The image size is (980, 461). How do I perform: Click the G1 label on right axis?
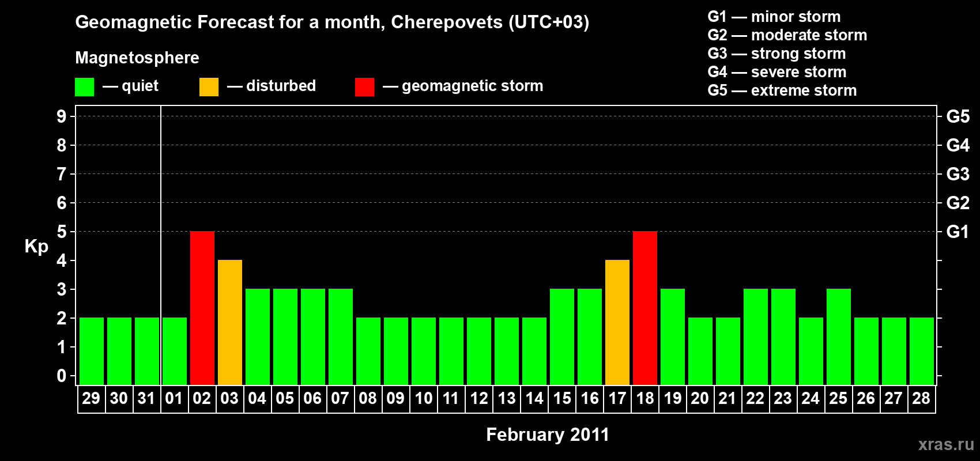[x=958, y=232]
